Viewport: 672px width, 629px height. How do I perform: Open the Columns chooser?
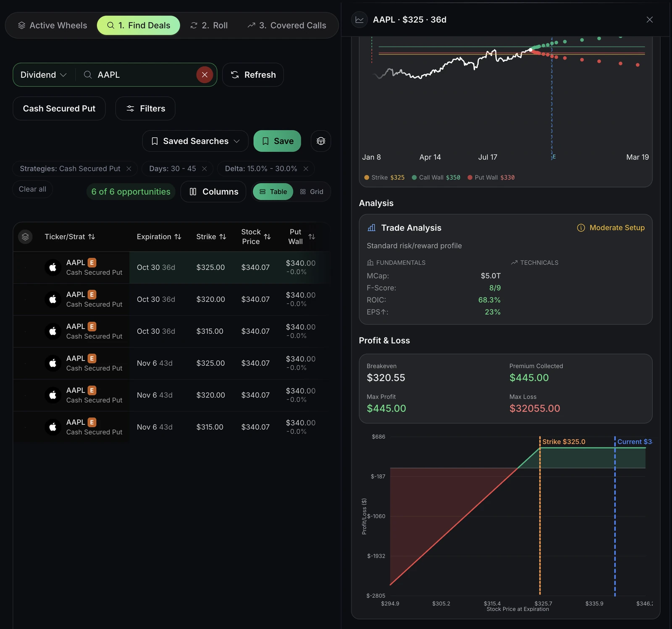(213, 192)
